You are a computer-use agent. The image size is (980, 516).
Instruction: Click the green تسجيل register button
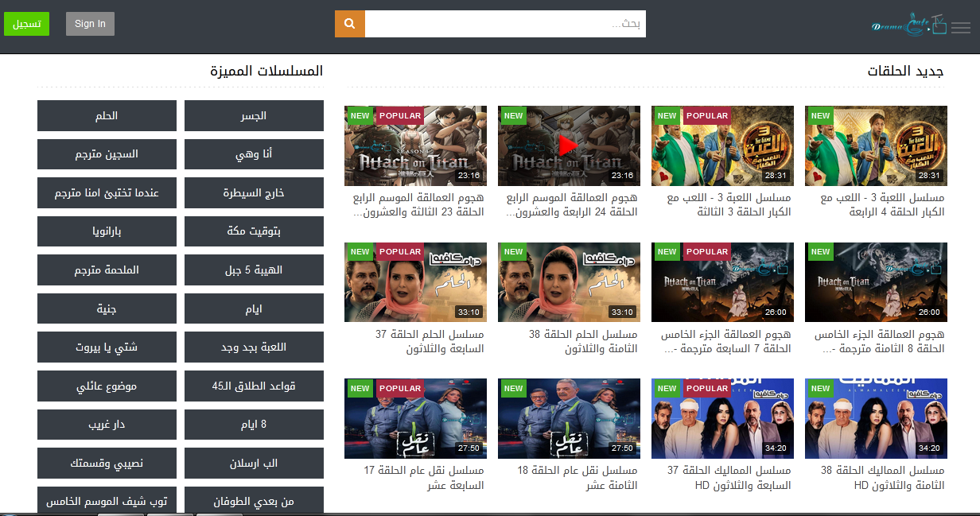pos(26,24)
